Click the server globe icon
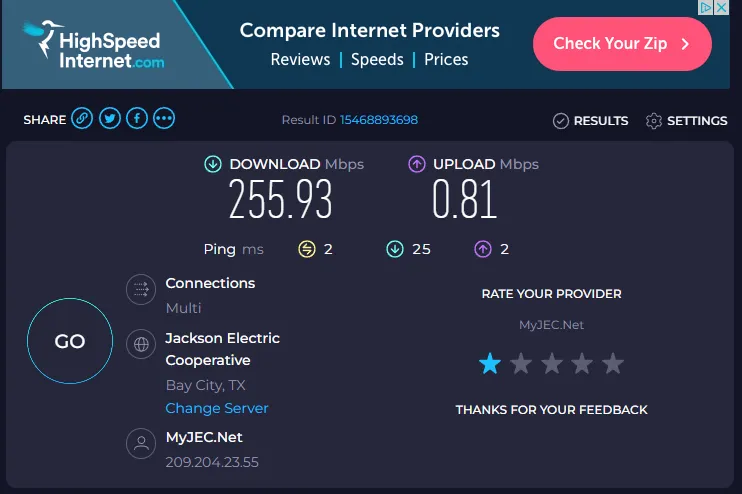The image size is (742, 494). point(141,344)
